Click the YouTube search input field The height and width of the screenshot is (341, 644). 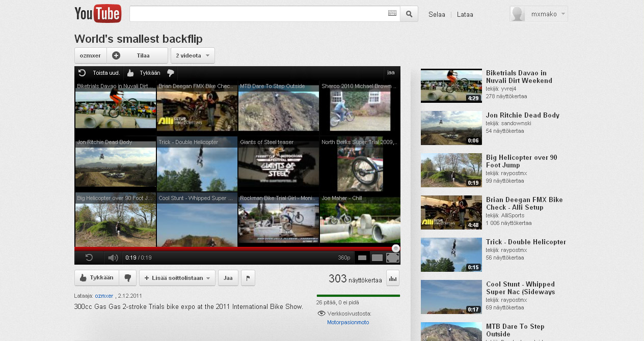(258, 14)
